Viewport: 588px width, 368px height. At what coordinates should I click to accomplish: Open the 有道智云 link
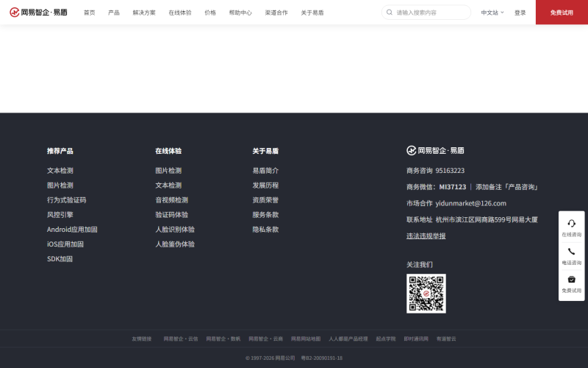tap(446, 339)
